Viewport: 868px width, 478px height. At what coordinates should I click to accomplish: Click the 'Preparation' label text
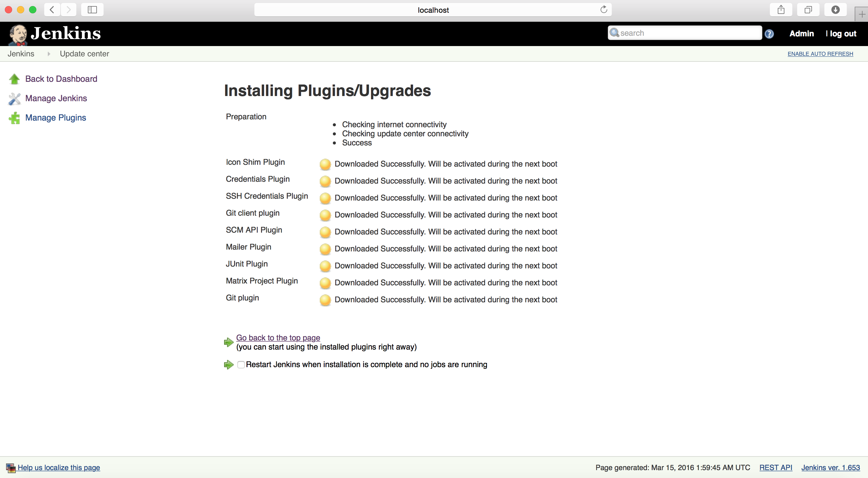246,117
